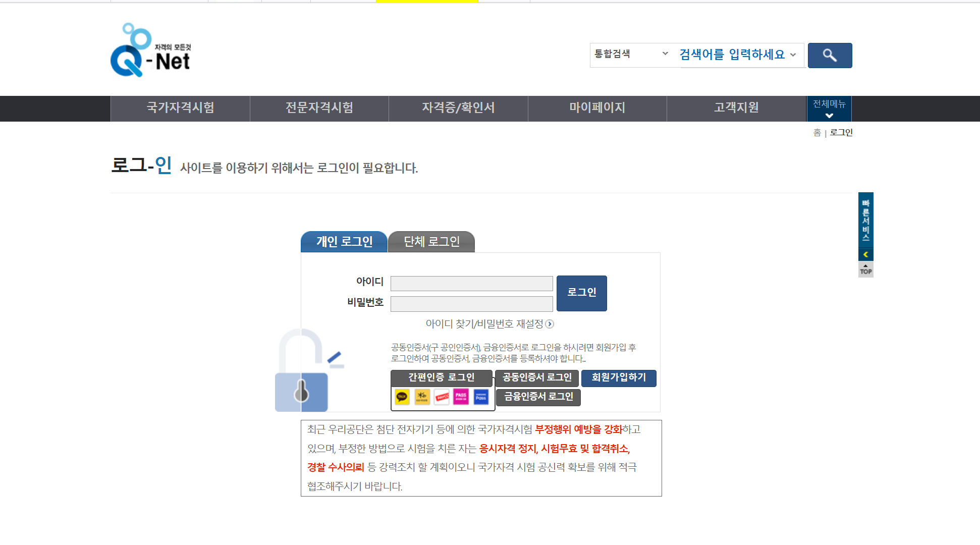Expand the 전체메뉴 full menu

[829, 108]
